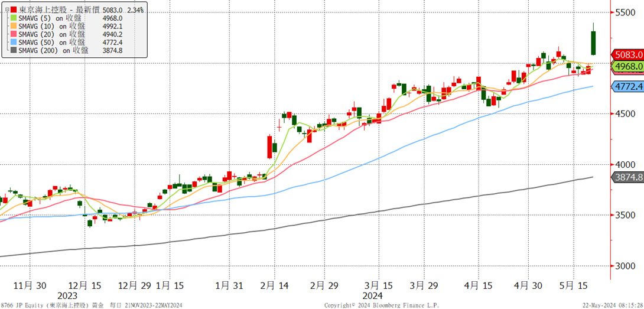
Task: Click the orange SMAVG (10) color swatch
Action: (x=14, y=26)
